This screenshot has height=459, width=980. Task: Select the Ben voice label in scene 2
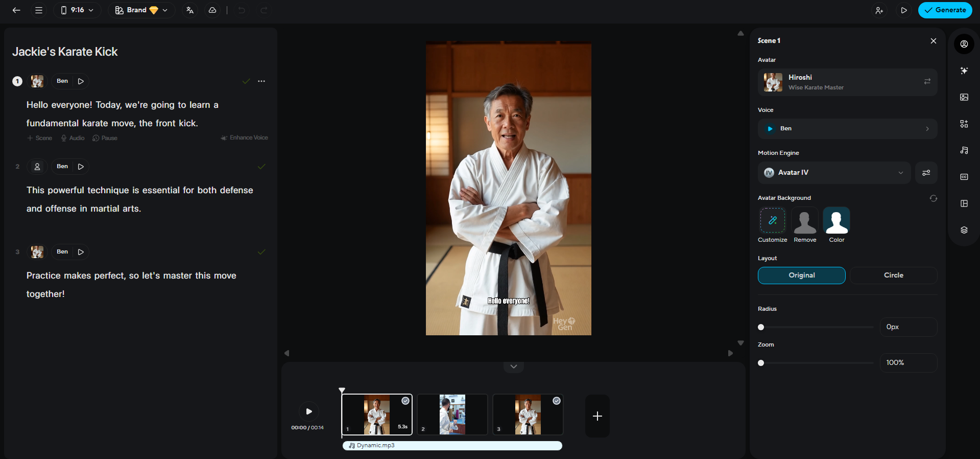pos(62,167)
